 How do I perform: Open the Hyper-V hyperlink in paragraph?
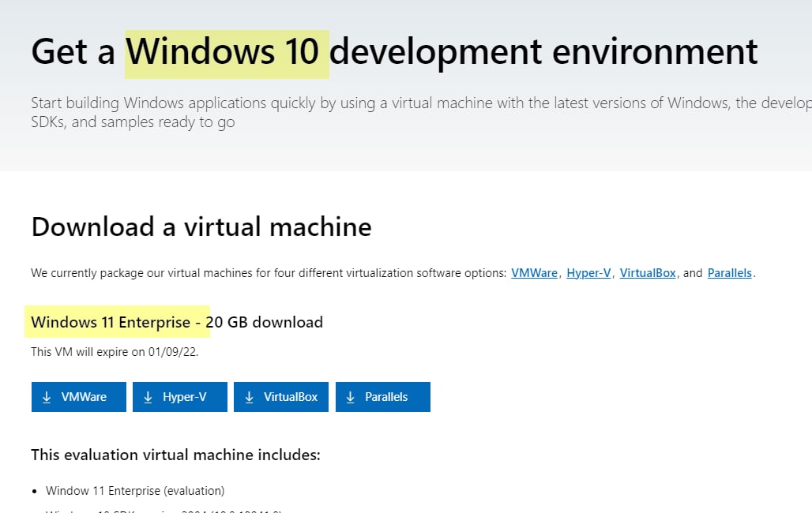point(588,273)
